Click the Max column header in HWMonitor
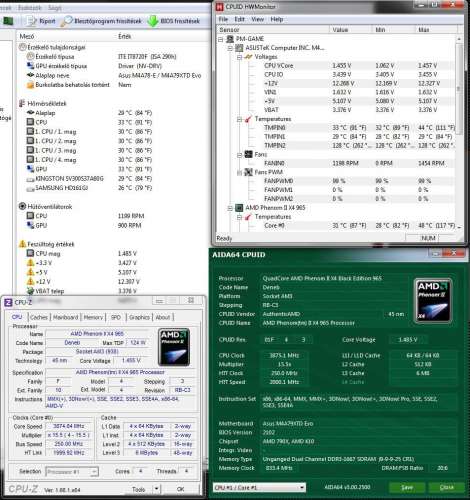 coord(436,30)
